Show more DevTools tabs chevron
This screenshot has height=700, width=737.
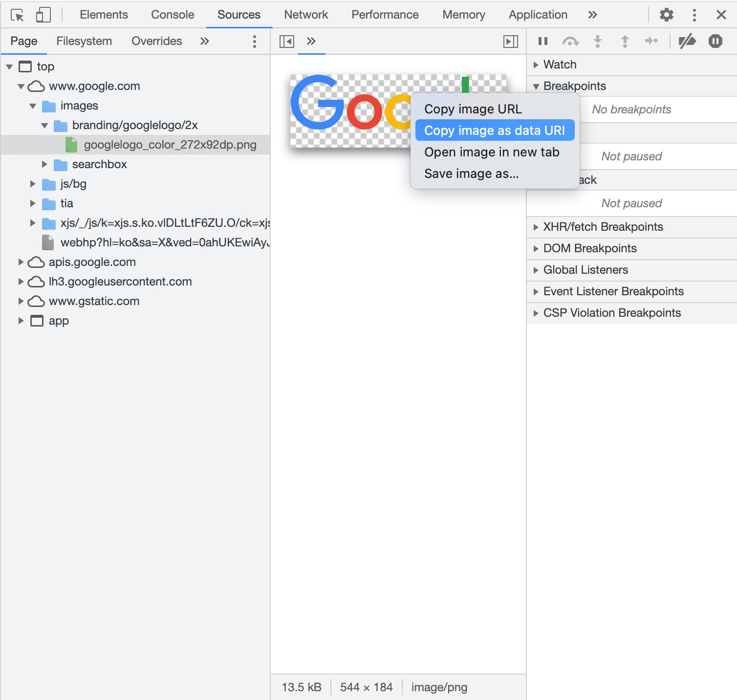coord(592,15)
